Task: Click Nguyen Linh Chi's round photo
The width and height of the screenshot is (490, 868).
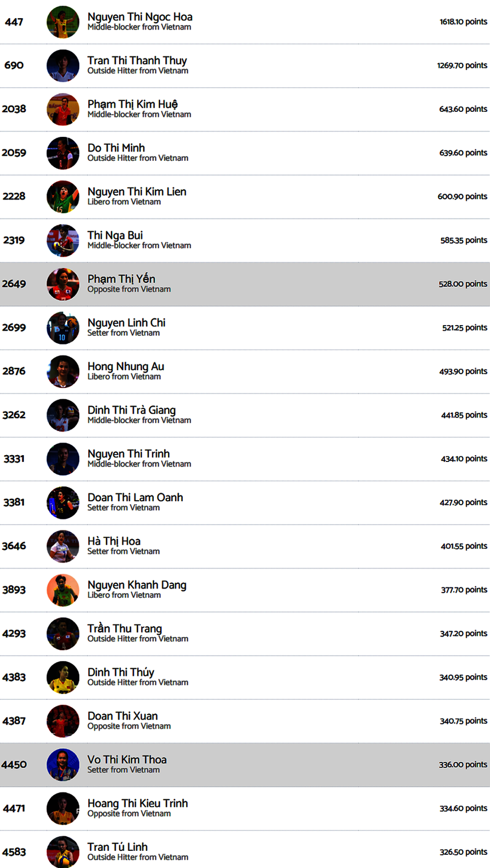Action: [x=63, y=328]
